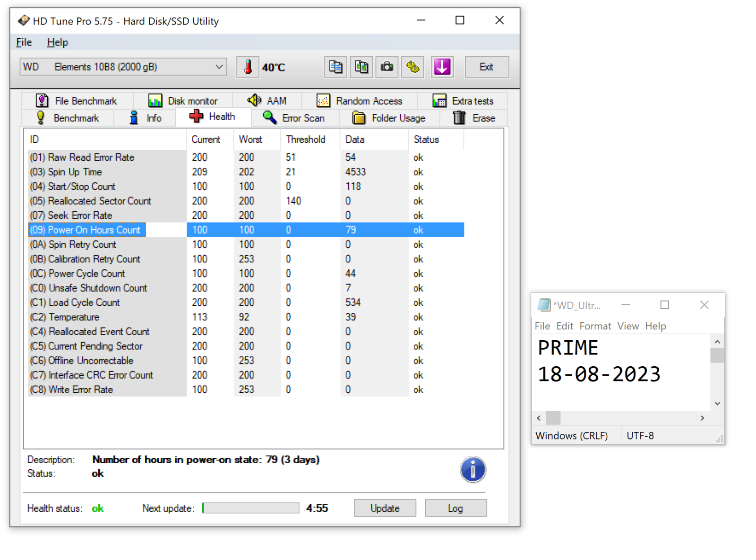
Task: Open the Format menu in Notepad
Action: [595, 326]
